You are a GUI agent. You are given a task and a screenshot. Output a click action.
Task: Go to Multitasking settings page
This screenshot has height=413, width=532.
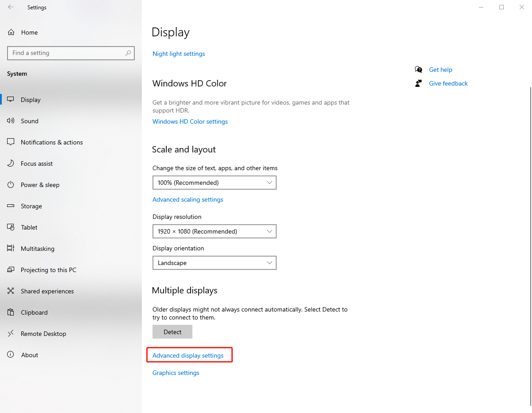[38, 249]
